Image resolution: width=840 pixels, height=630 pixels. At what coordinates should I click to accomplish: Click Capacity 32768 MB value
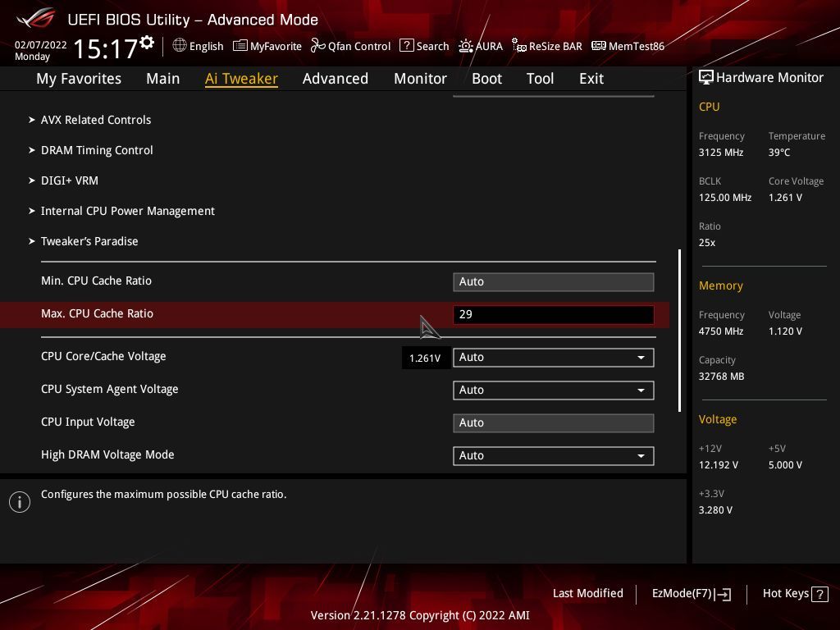click(721, 376)
